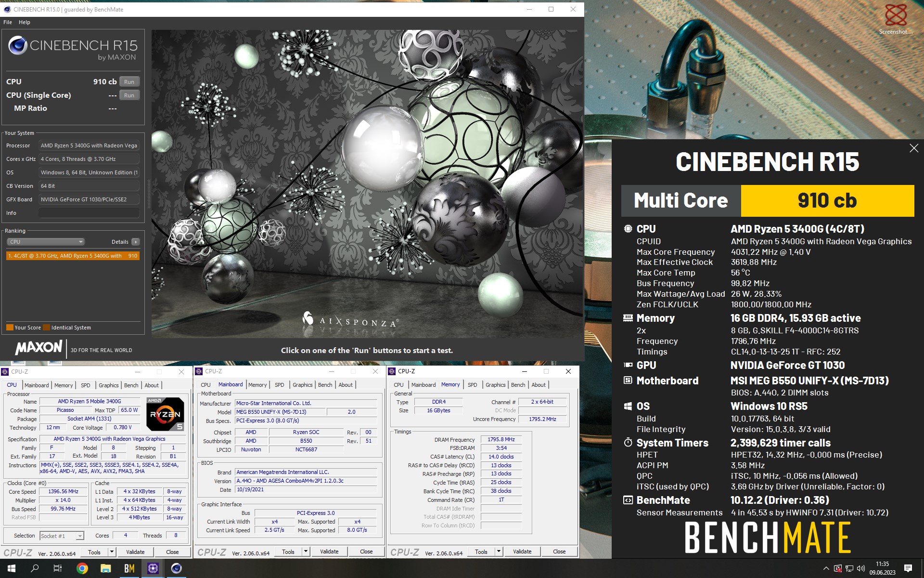Open the File menu in Cinebench
This screenshot has width=924, height=578.
(x=8, y=22)
